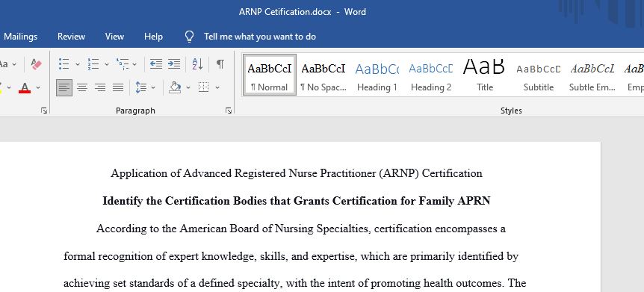
Task: Apply the No Spacing style
Action: pyautogui.click(x=323, y=75)
